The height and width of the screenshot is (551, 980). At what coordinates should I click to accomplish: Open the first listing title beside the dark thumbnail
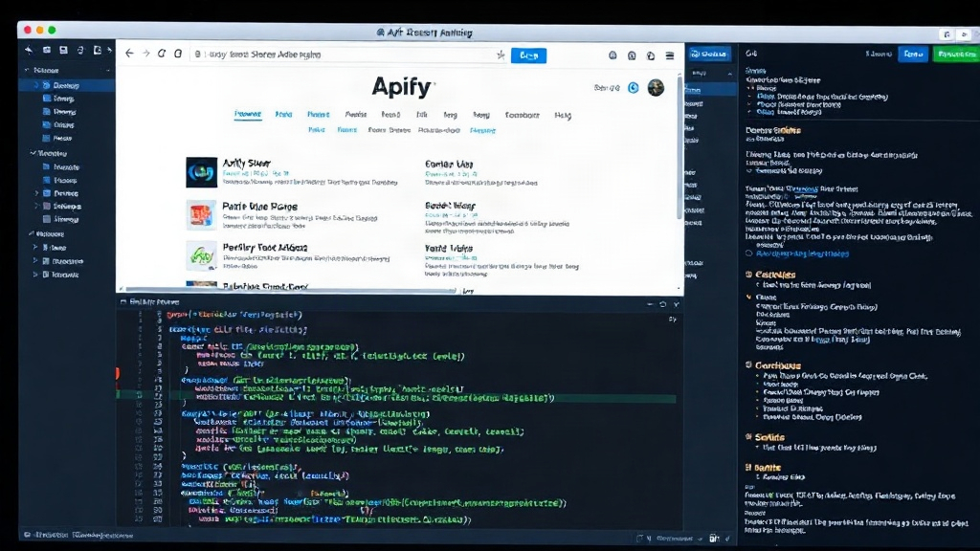[x=246, y=163]
